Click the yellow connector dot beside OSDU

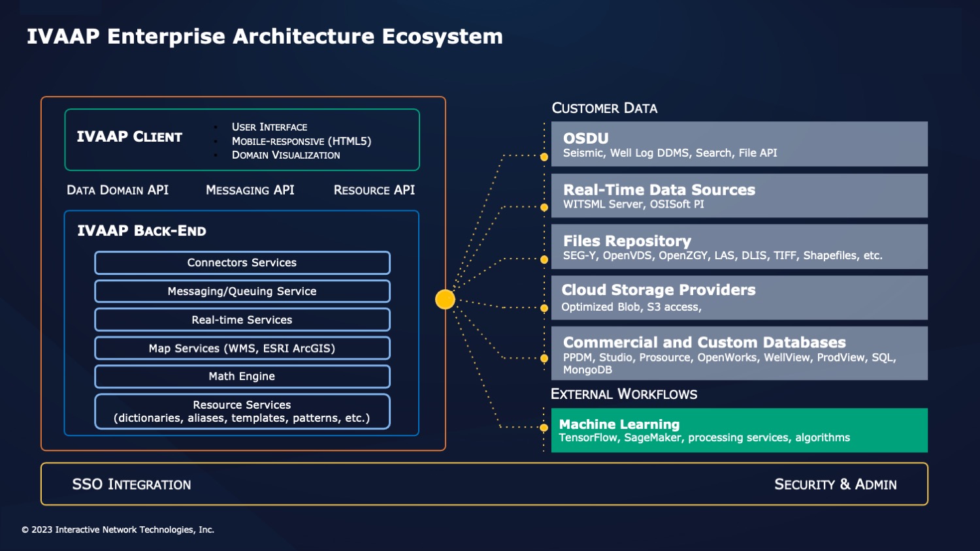[x=544, y=157]
